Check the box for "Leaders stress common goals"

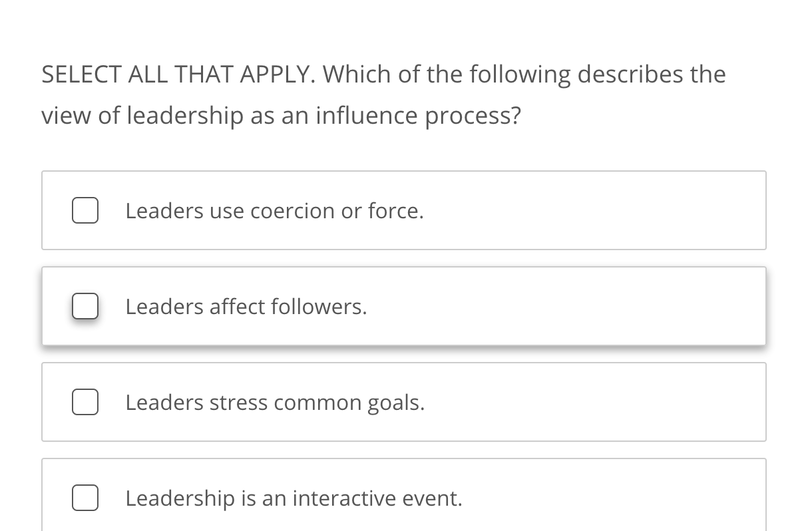[x=85, y=402]
